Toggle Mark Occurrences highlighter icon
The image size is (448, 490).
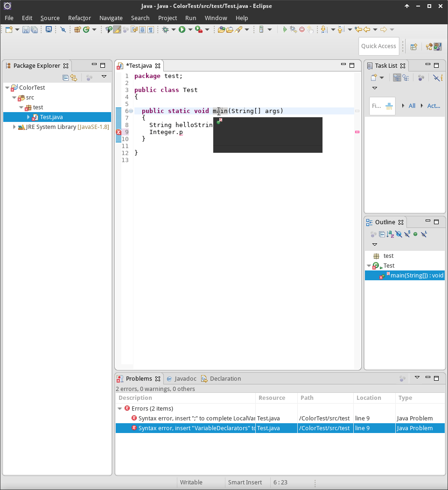coord(117,30)
